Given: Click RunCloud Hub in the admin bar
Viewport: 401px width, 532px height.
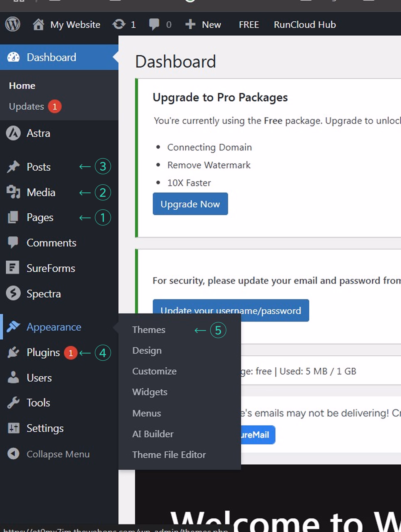Looking at the screenshot, I should (305, 25).
